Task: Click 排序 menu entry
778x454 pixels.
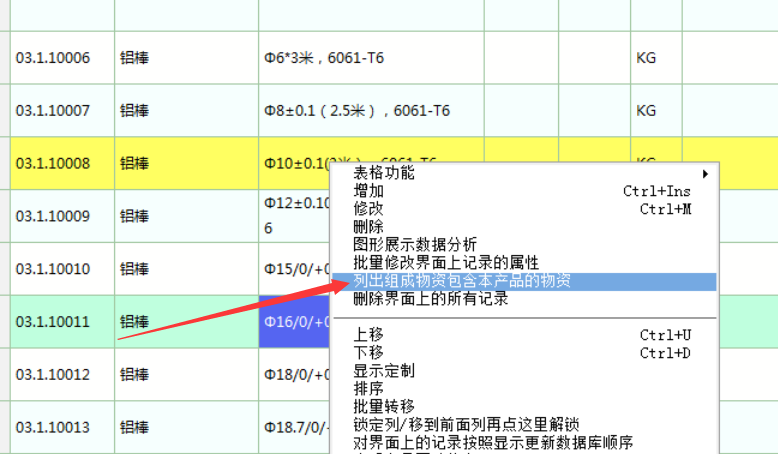Action: pyautogui.click(x=368, y=389)
